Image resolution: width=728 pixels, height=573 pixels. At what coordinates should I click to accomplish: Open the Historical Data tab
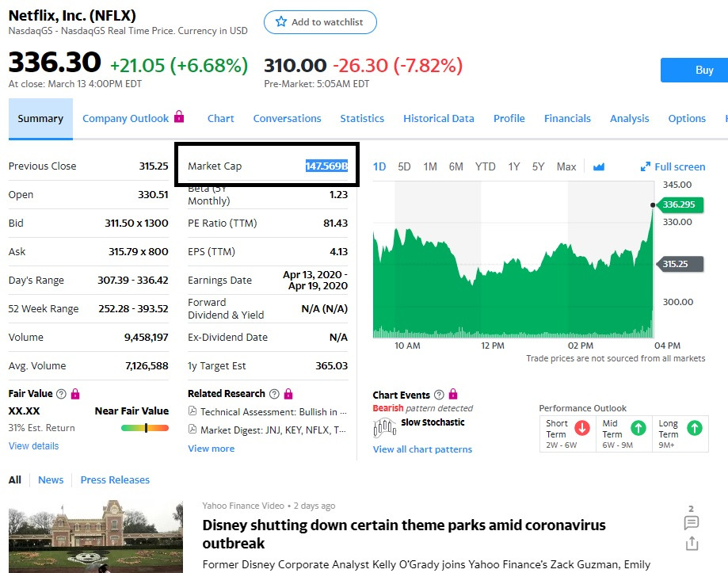click(439, 118)
